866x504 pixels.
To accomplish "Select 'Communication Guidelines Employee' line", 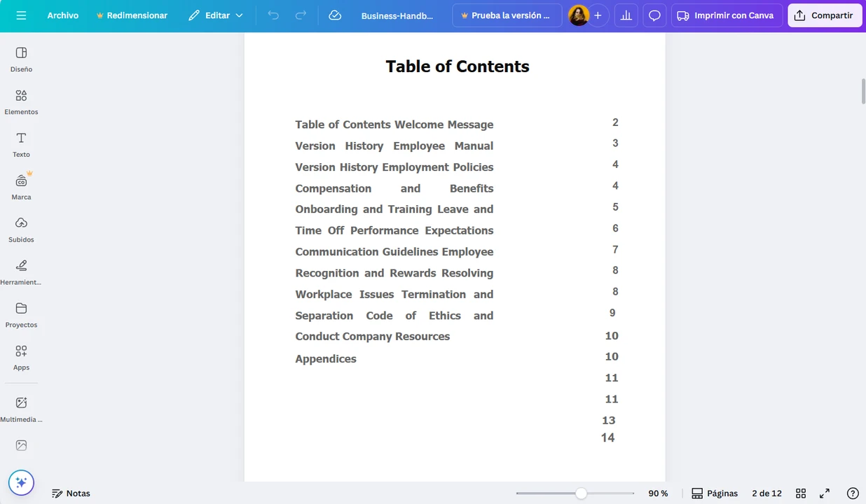I will tap(394, 252).
